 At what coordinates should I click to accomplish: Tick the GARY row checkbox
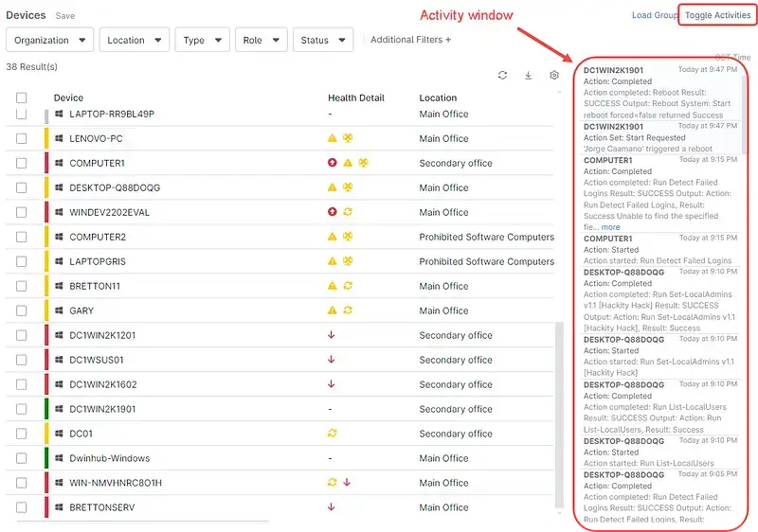(21, 310)
